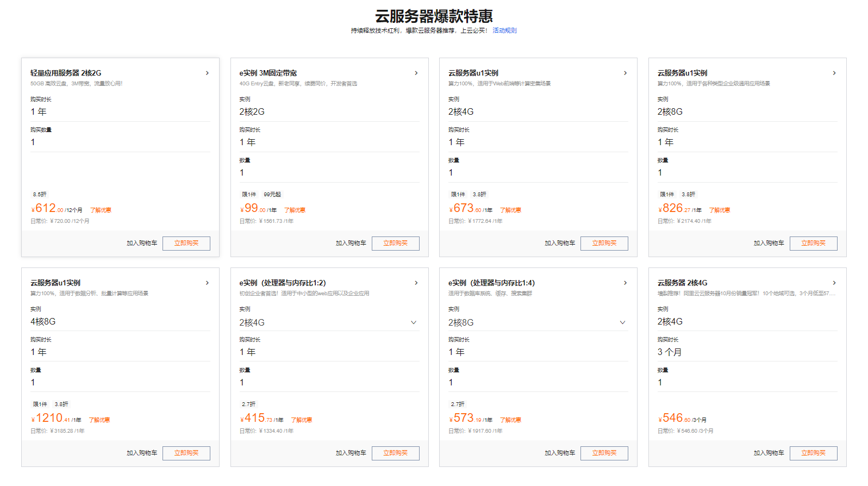Open arrow icon on 轻量应用服务器 2核2G card
The image size is (868, 486).
(207, 73)
